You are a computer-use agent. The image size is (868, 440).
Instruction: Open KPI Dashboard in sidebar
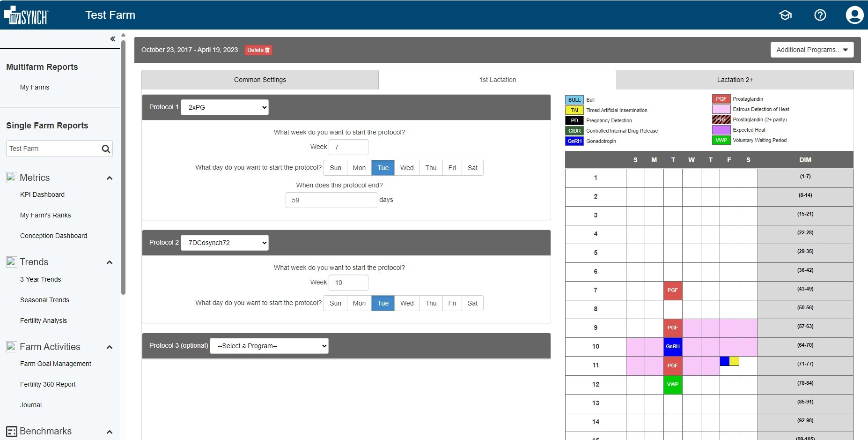coord(42,194)
